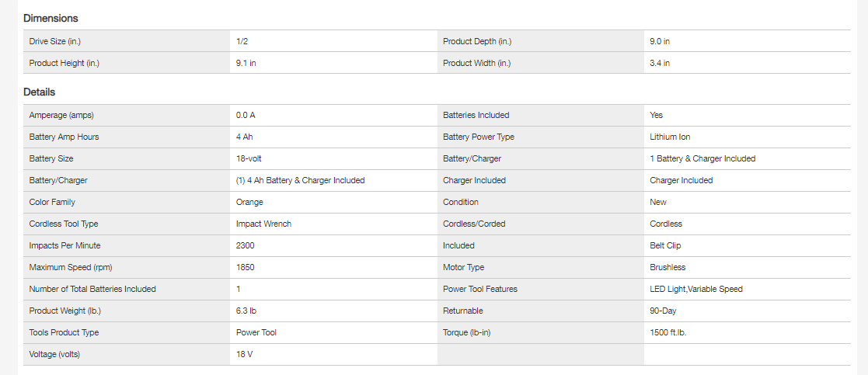Click the Product Width value 3.4 in
This screenshot has height=375, width=868.
click(x=660, y=63)
